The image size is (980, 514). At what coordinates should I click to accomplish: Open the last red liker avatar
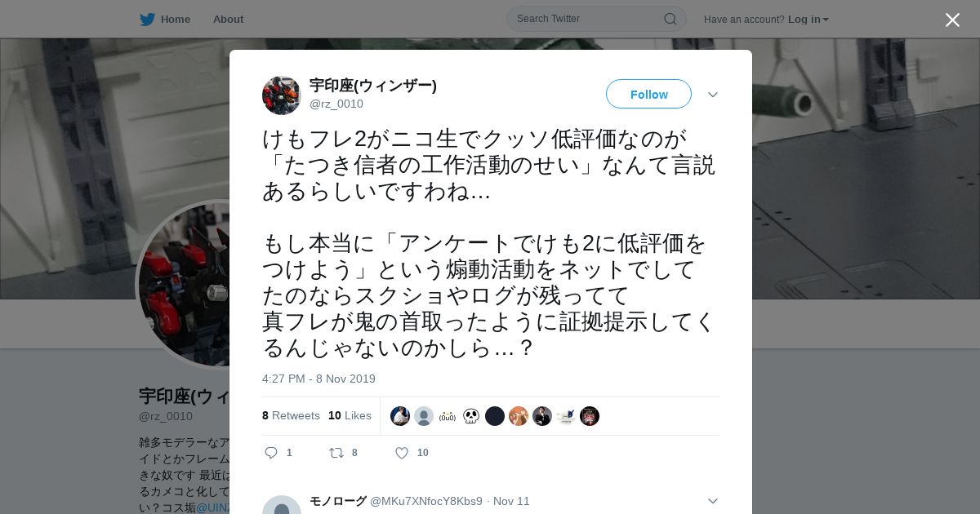tap(590, 416)
